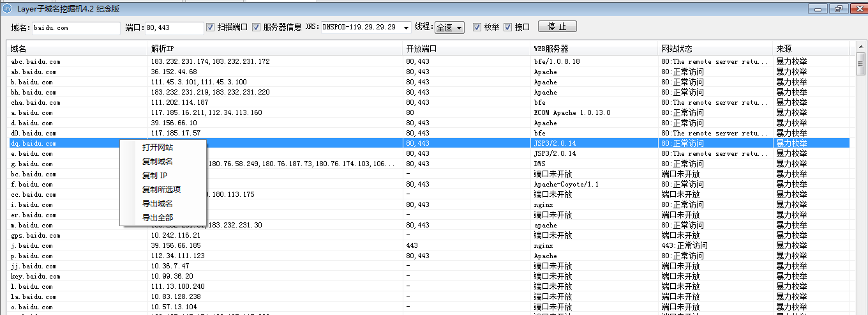Click the Layer app icon in title bar
868x315 pixels.
pyautogui.click(x=8, y=8)
